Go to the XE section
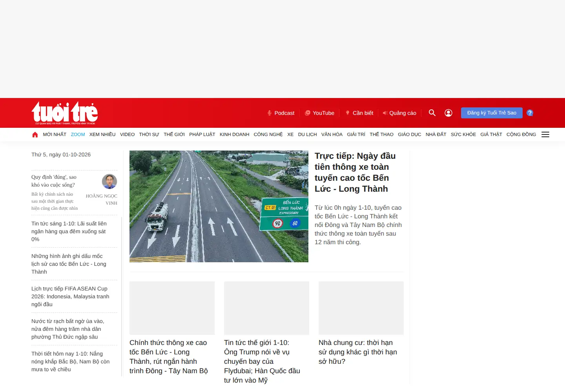The height and width of the screenshot is (392, 565). tap(290, 134)
